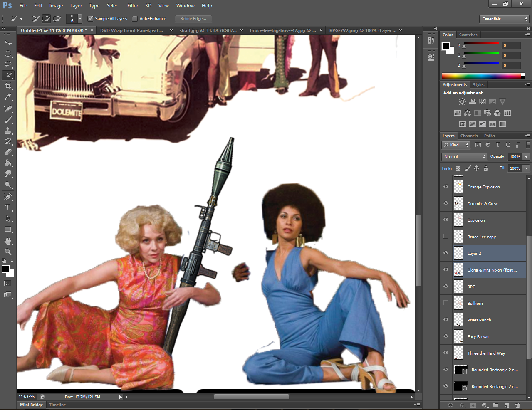The height and width of the screenshot is (410, 532).
Task: Open the blend mode Normal dropdown
Action: pos(464,157)
